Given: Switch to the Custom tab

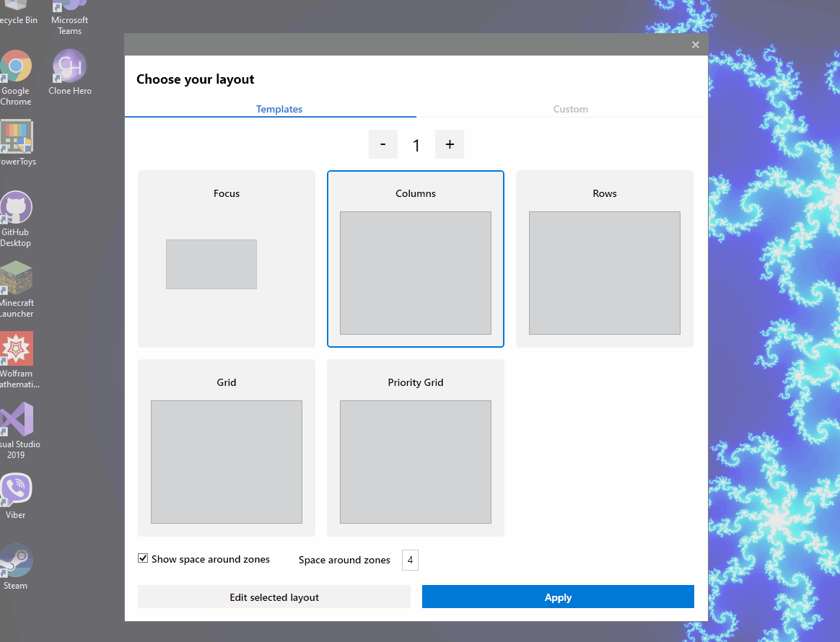Looking at the screenshot, I should pyautogui.click(x=570, y=109).
